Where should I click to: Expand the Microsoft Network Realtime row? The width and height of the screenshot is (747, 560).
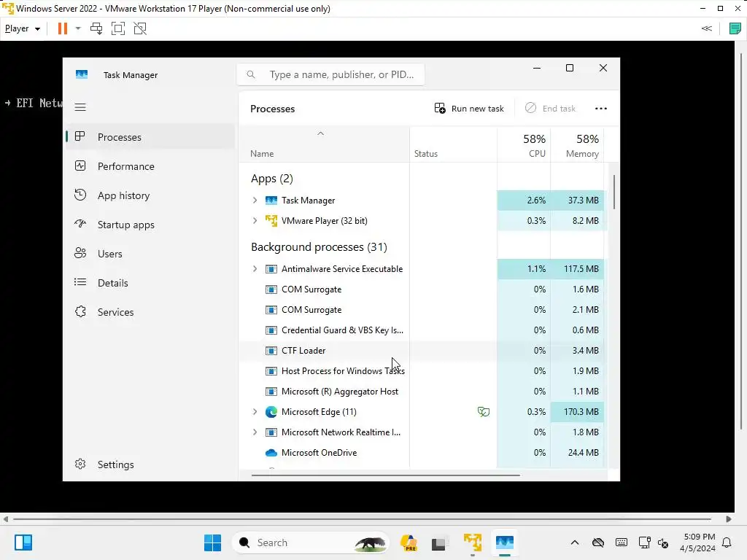[255, 432]
